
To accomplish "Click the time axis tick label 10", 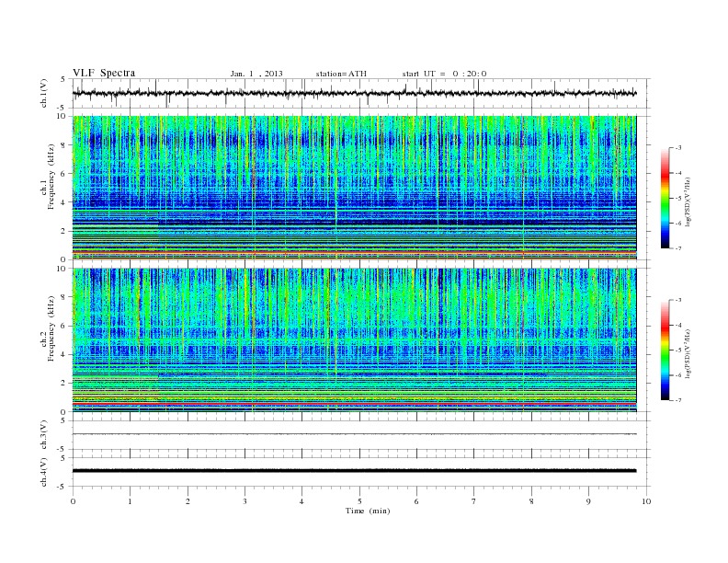I will pos(646,501).
